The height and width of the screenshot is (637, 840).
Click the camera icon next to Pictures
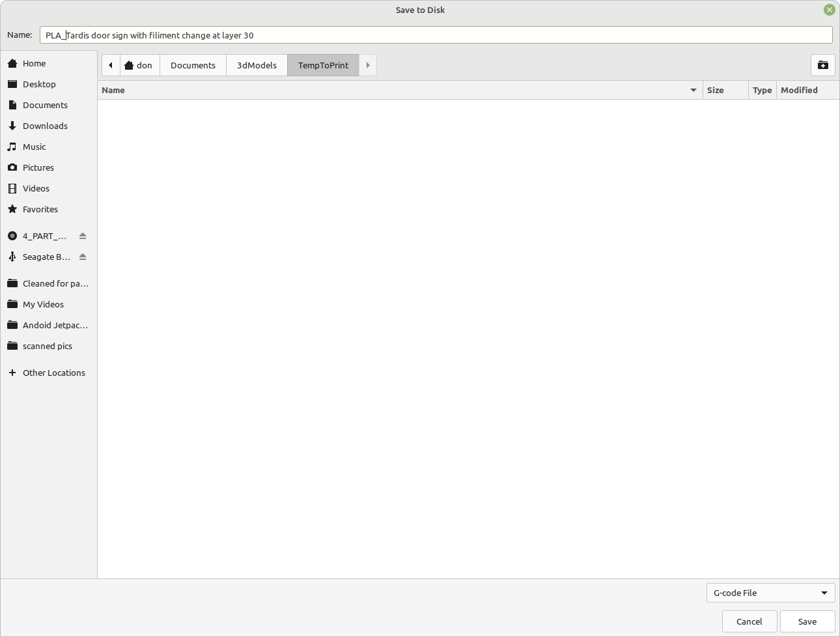(12, 167)
